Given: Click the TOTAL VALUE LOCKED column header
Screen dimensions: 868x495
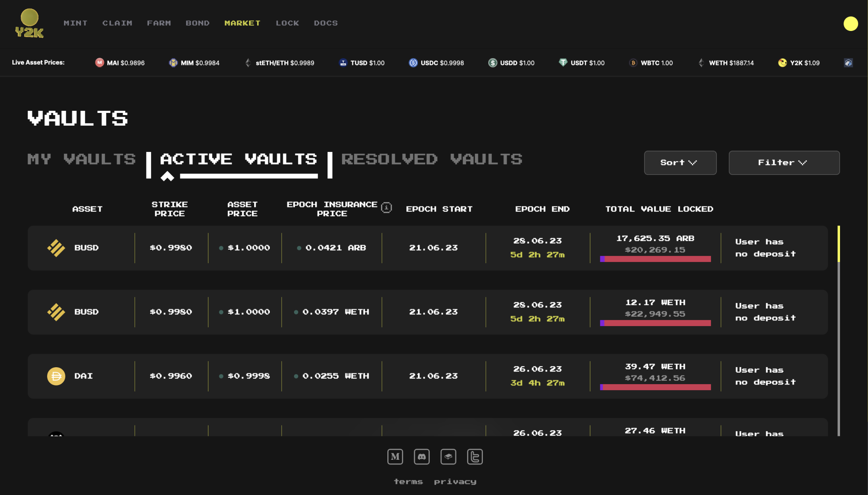Looking at the screenshot, I should click(x=659, y=209).
